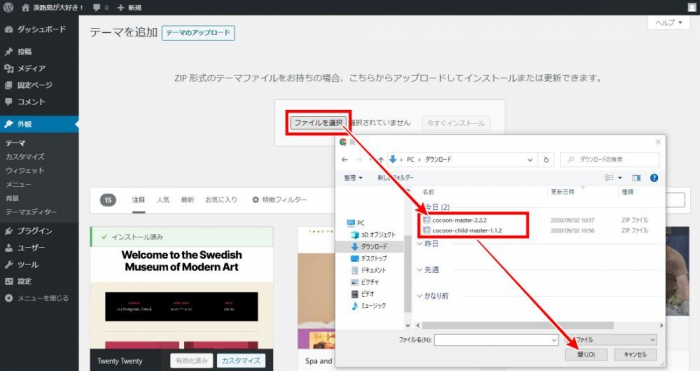The height and width of the screenshot is (371, 700).
Task: Click 新しいフォルダー in file dialog
Action: [396, 178]
